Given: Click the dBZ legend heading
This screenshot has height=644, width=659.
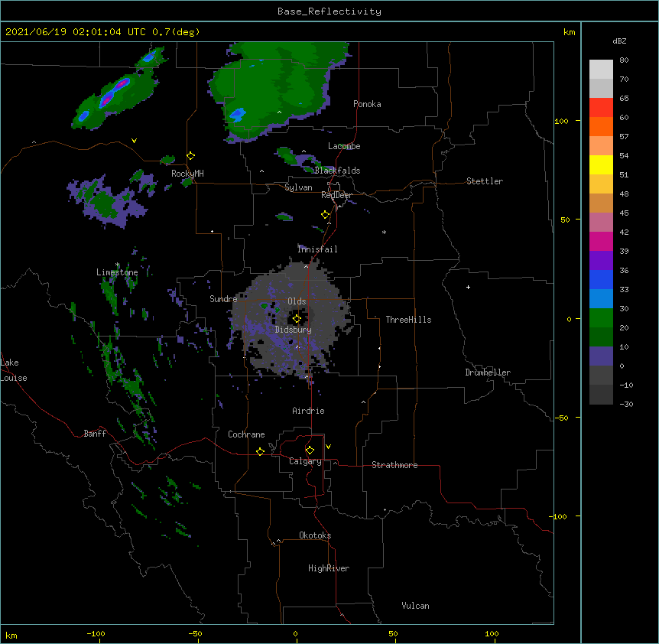Looking at the screenshot, I should point(619,41).
